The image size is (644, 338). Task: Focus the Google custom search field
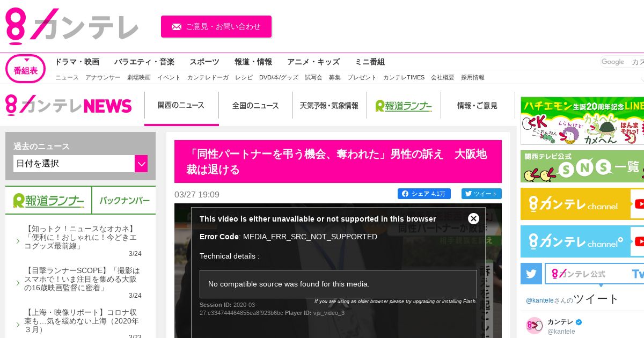(x=622, y=62)
